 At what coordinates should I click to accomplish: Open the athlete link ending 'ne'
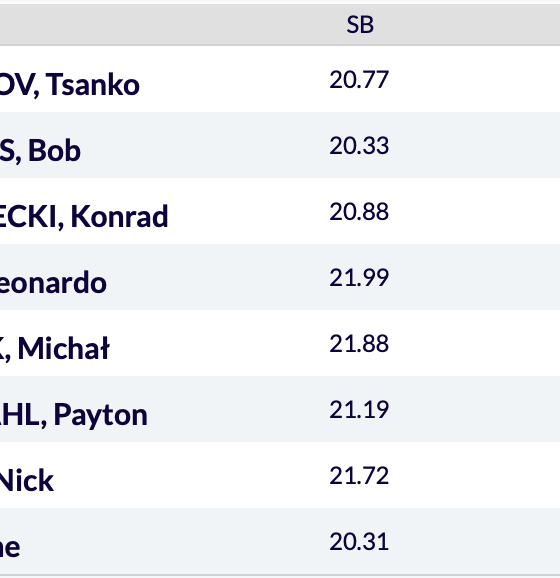10,547
